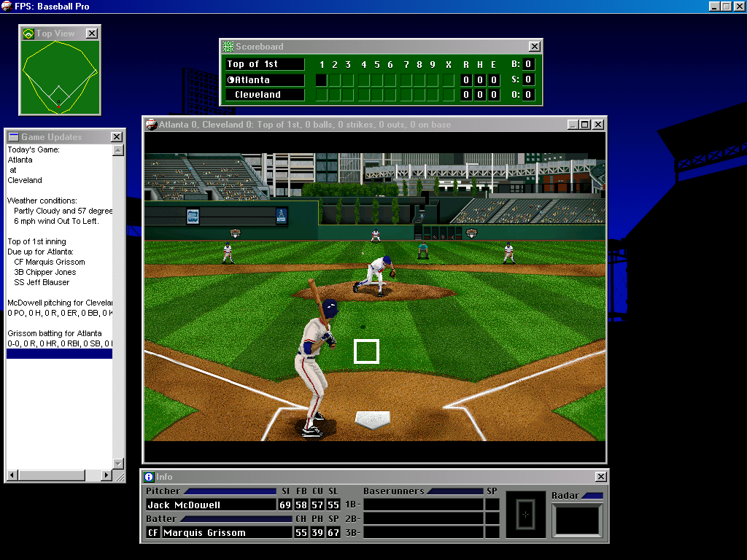
Task: Maximize the FPS Baseball Pro main window
Action: click(x=726, y=6)
